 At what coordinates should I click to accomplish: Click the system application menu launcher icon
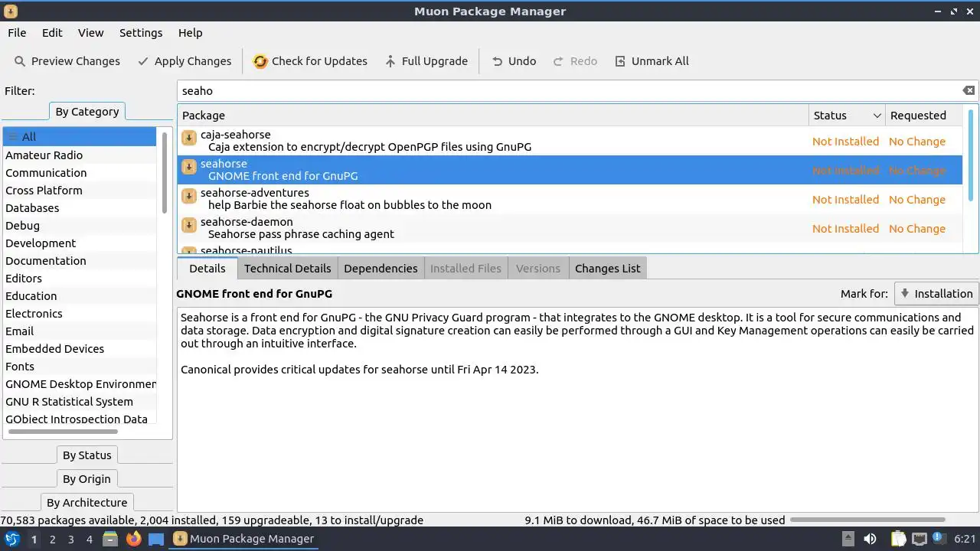11,539
